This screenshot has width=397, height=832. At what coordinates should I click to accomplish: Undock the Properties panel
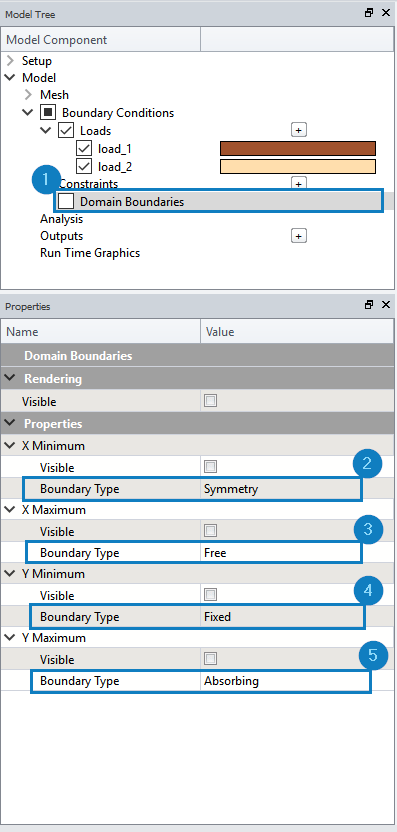click(369, 305)
